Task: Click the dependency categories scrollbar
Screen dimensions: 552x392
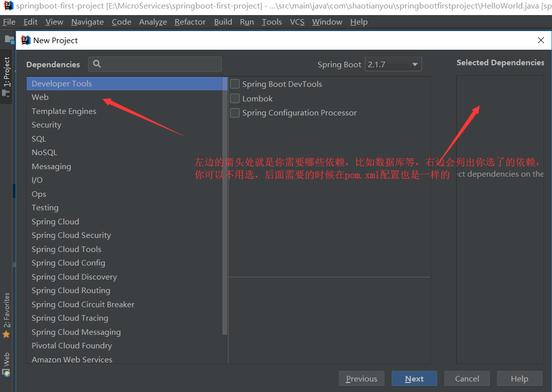Action: (x=225, y=206)
